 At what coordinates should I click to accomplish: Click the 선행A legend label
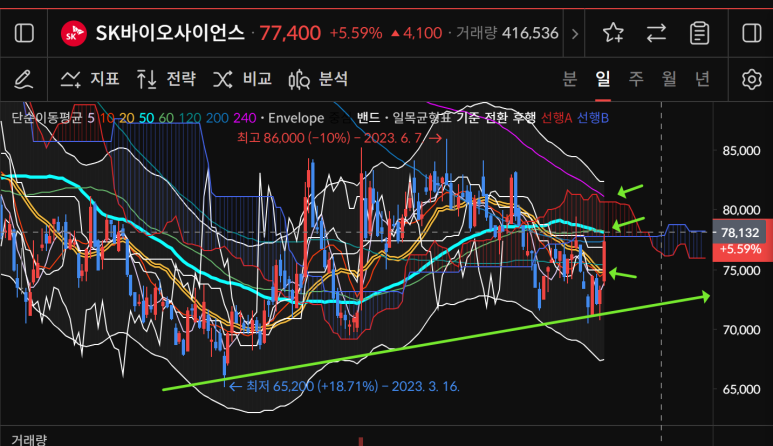[x=556, y=118]
